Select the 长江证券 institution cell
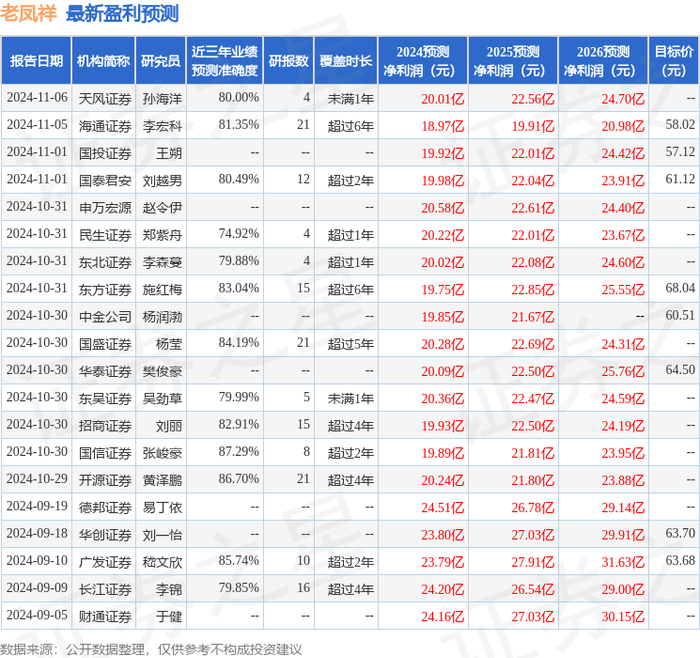700x658 pixels. coord(105,589)
